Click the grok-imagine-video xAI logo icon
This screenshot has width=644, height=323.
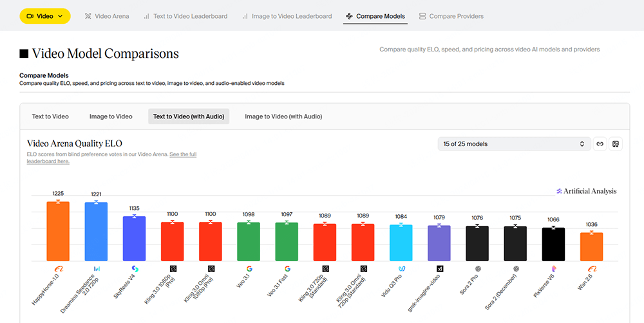pyautogui.click(x=439, y=269)
